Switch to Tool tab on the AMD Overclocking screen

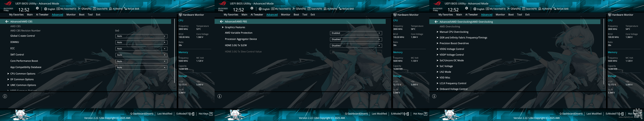(520, 15)
